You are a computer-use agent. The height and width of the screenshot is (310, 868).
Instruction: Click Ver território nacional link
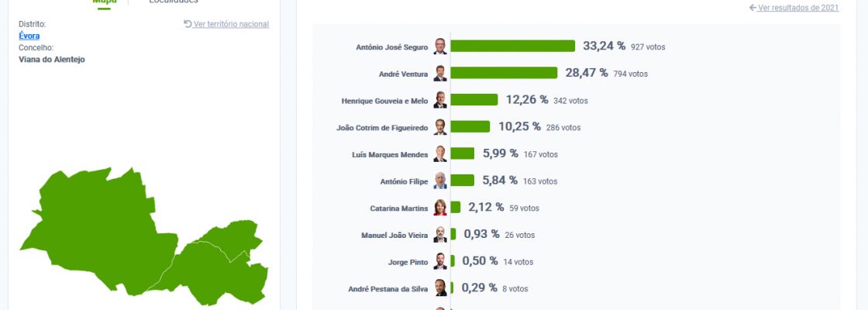coord(231,24)
